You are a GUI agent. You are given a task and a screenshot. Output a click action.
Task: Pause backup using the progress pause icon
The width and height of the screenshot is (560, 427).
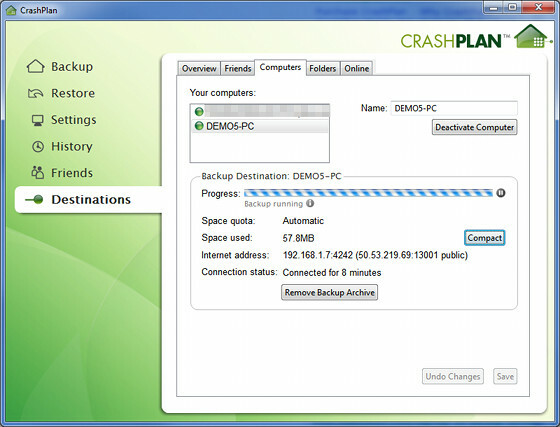pos(501,193)
